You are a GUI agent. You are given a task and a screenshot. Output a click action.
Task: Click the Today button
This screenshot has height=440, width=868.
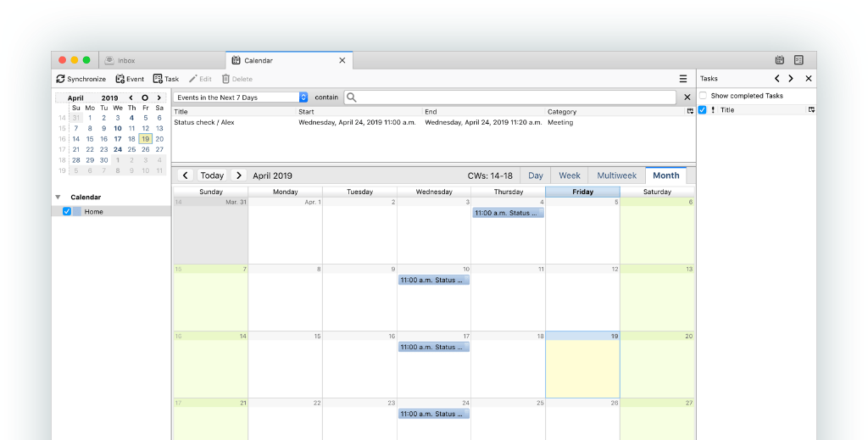coord(212,175)
